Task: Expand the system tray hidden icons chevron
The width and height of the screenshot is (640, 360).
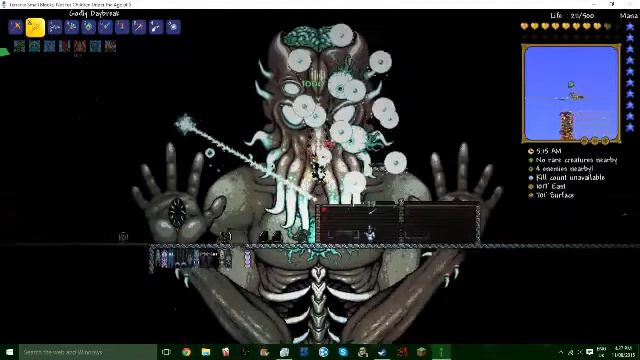Action: click(561, 352)
